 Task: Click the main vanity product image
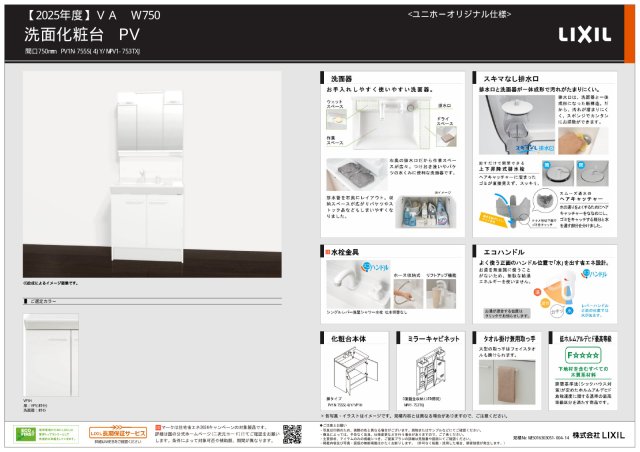coord(152,174)
